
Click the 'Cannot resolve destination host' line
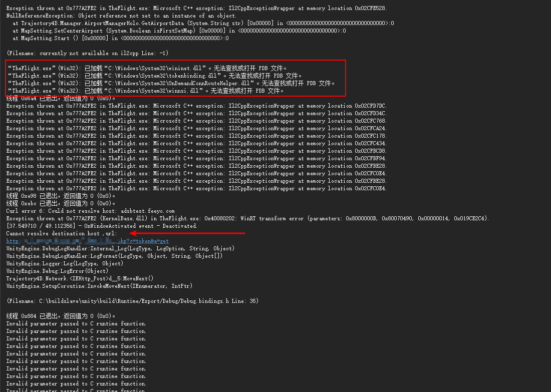click(x=62, y=234)
